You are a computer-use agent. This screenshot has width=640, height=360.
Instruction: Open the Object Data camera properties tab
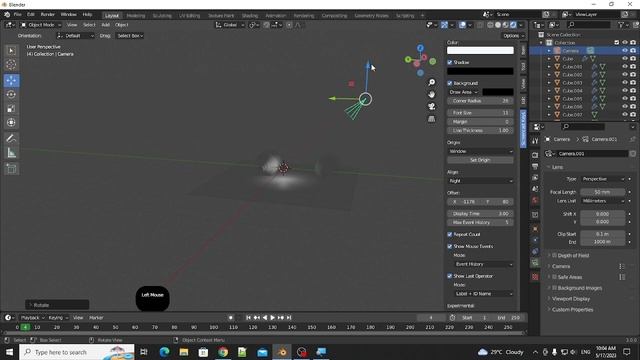click(x=535, y=263)
